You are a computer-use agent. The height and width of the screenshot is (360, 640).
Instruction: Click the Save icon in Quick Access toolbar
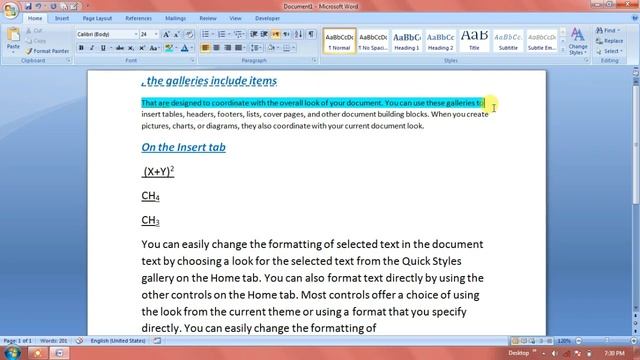[x=28, y=6]
